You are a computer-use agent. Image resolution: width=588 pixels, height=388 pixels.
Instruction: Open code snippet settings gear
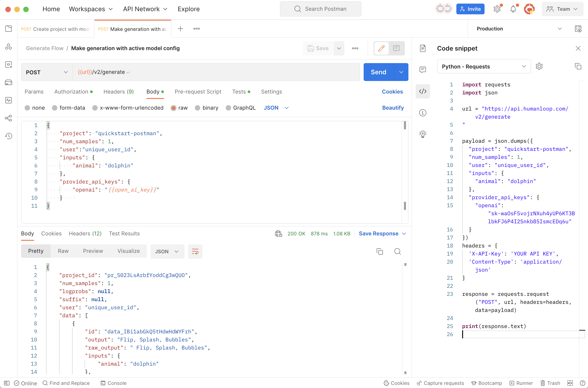click(x=539, y=66)
